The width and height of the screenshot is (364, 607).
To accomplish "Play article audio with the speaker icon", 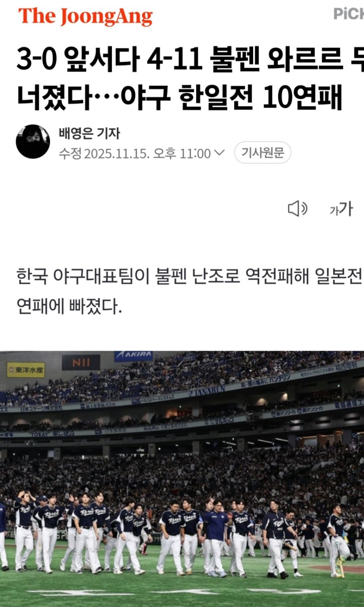I will point(298,209).
